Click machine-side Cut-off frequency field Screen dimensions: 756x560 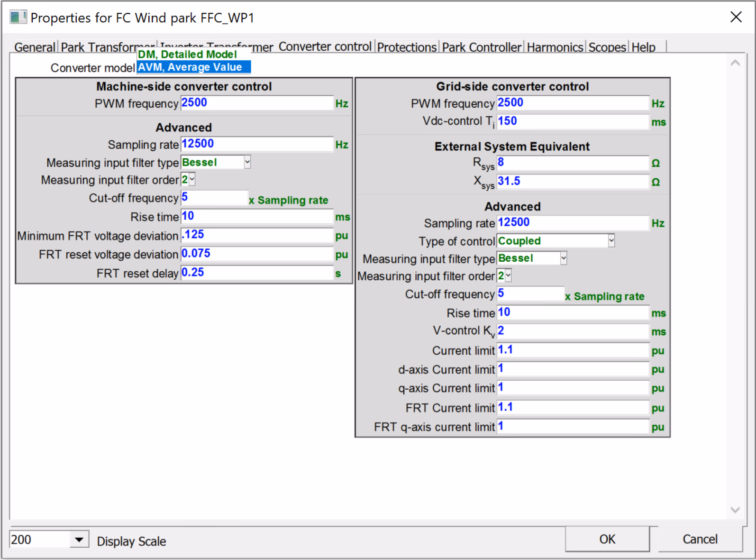[214, 198]
